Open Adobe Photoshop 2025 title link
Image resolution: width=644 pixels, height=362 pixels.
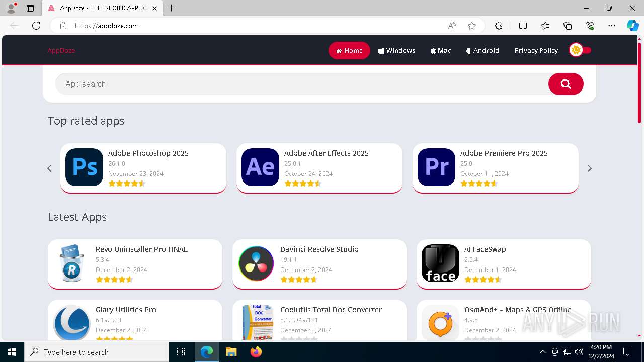pos(148,153)
